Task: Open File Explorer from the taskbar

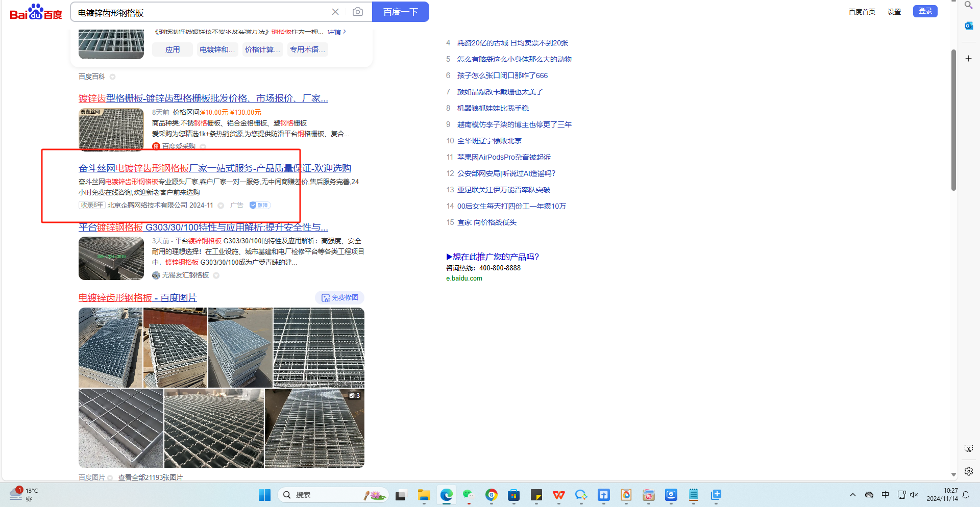Action: click(x=424, y=495)
